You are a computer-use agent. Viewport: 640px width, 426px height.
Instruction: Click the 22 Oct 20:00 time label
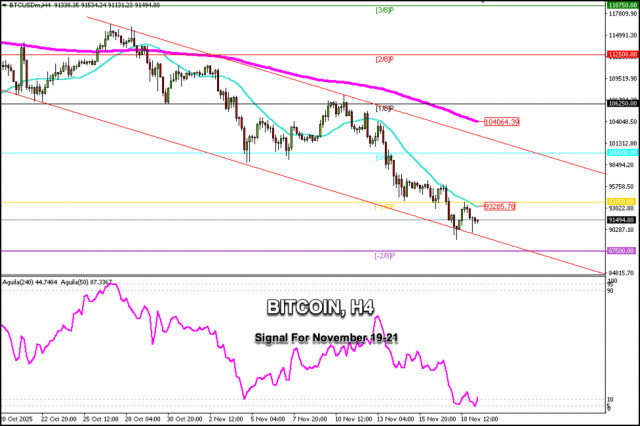click(59, 419)
